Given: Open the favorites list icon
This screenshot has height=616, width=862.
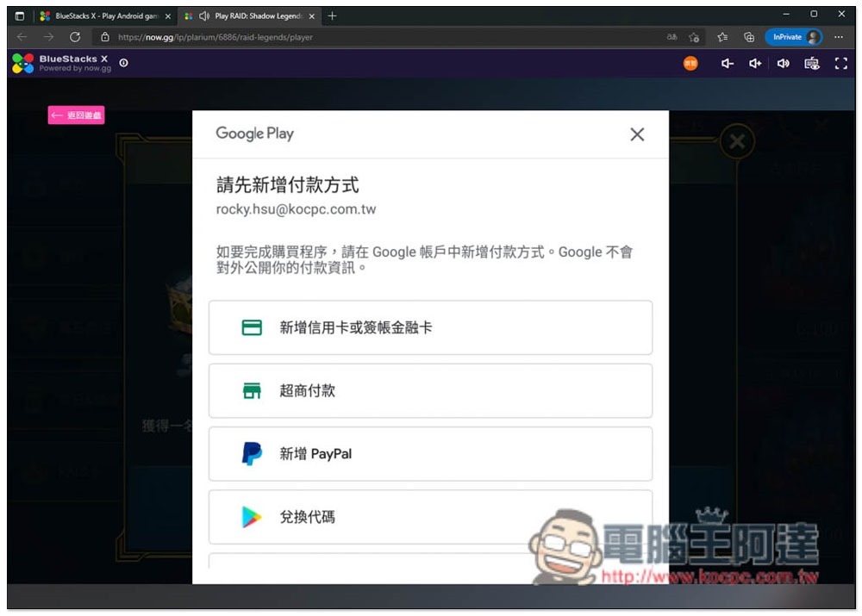Looking at the screenshot, I should pos(722,37).
